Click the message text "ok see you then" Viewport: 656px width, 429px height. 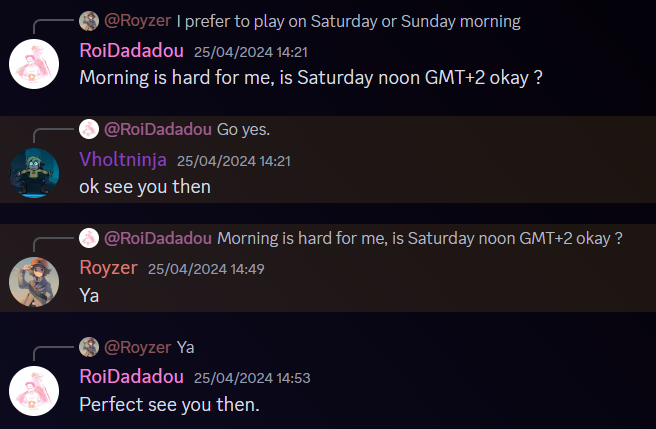coord(145,186)
